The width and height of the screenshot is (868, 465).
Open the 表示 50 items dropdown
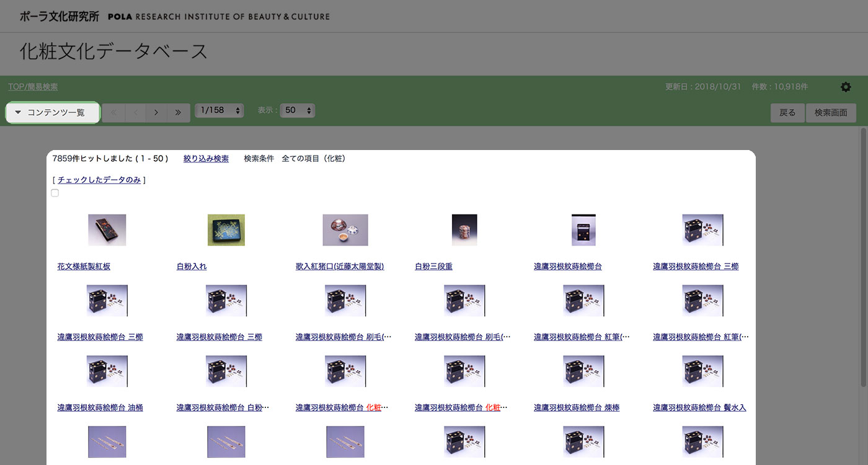coord(298,110)
